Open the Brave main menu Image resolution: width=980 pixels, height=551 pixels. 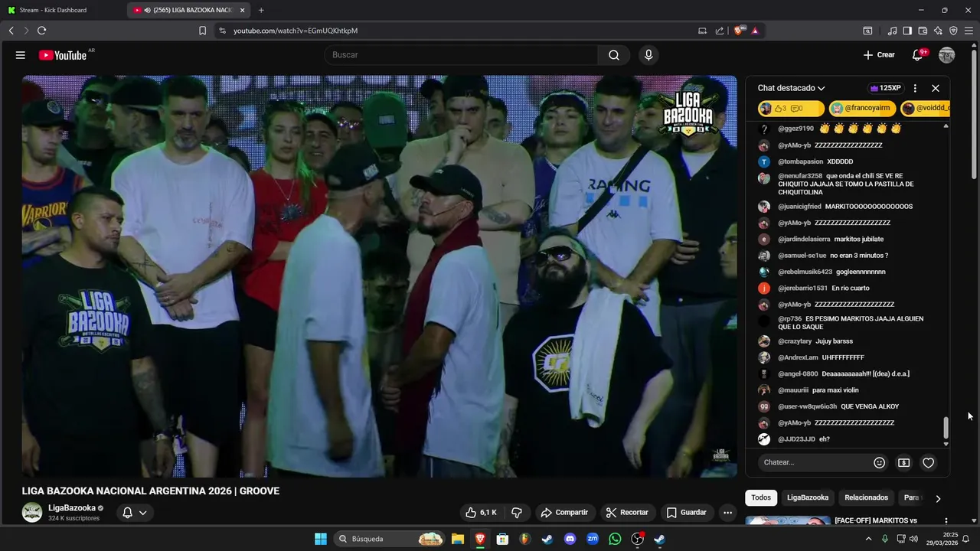tap(969, 31)
